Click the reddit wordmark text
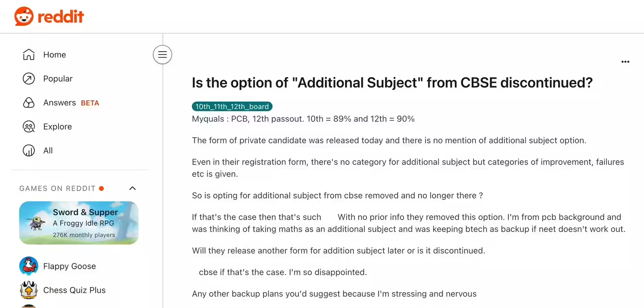The width and height of the screenshot is (644, 308). coord(61,16)
